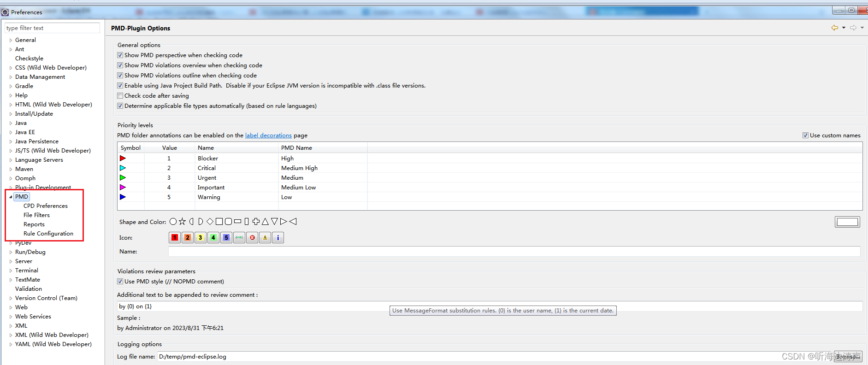Click the red triangle symbol for Blocker
Screen dimensions: 868x365
coord(123,158)
